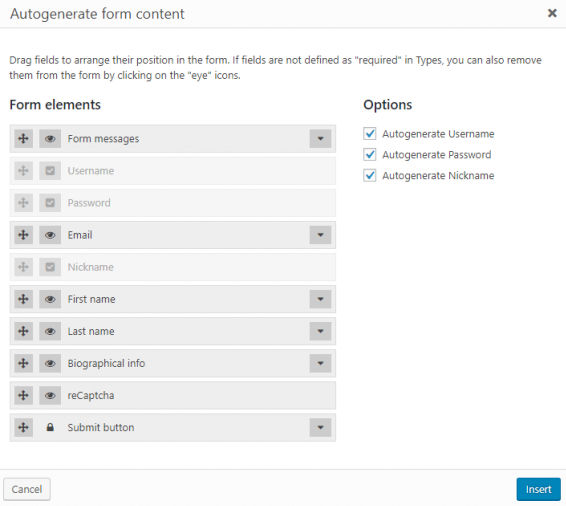Click the move handle for Submit button
The width and height of the screenshot is (566, 506).
tap(23, 427)
